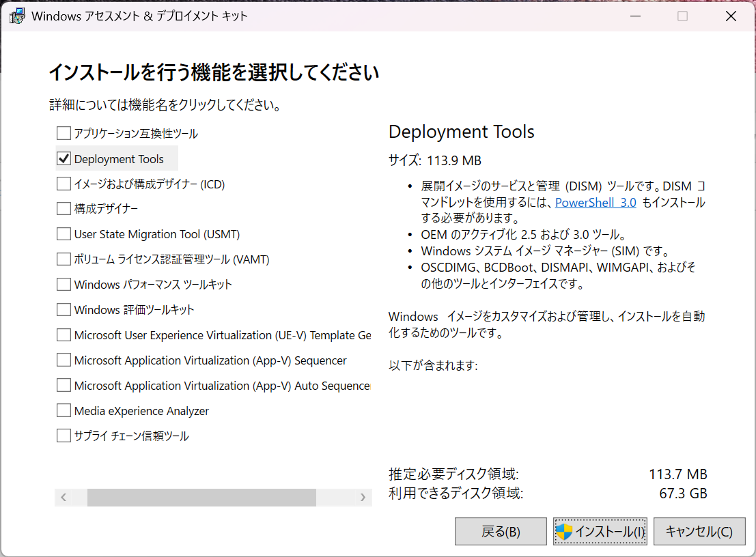Image resolution: width=756 pixels, height=557 pixels.
Task: Close the installer window
Action: coord(731,16)
